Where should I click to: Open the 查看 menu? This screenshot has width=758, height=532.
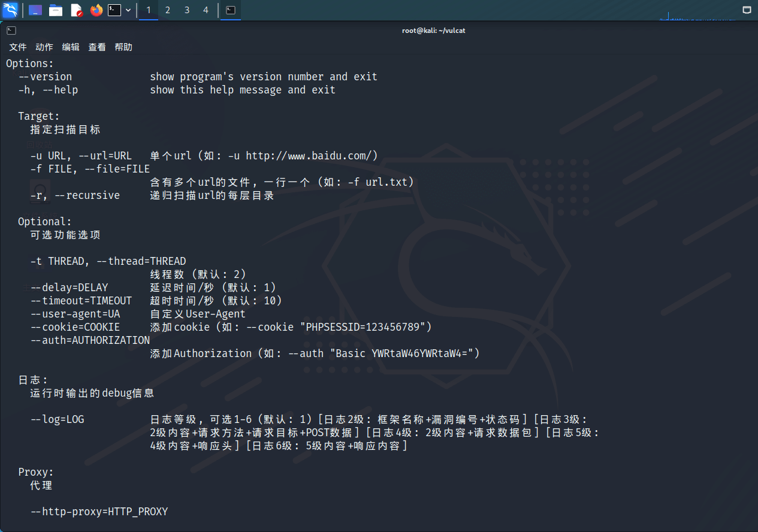coord(97,47)
